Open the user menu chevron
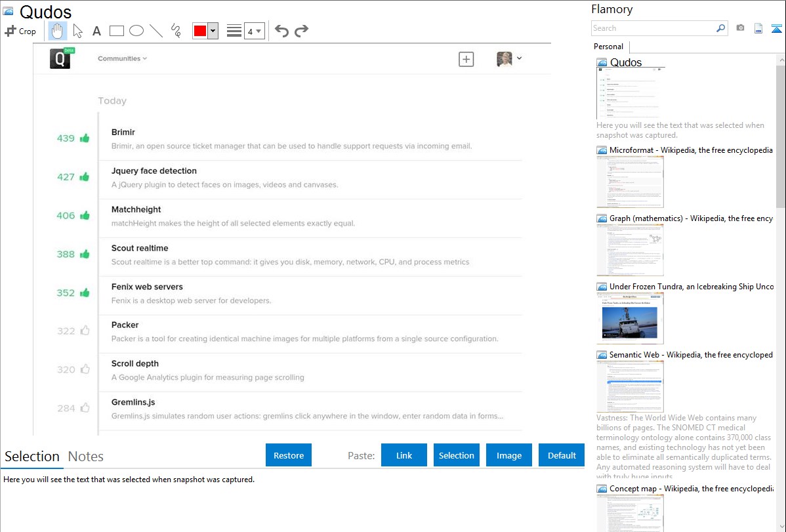786x532 pixels. 520,58
